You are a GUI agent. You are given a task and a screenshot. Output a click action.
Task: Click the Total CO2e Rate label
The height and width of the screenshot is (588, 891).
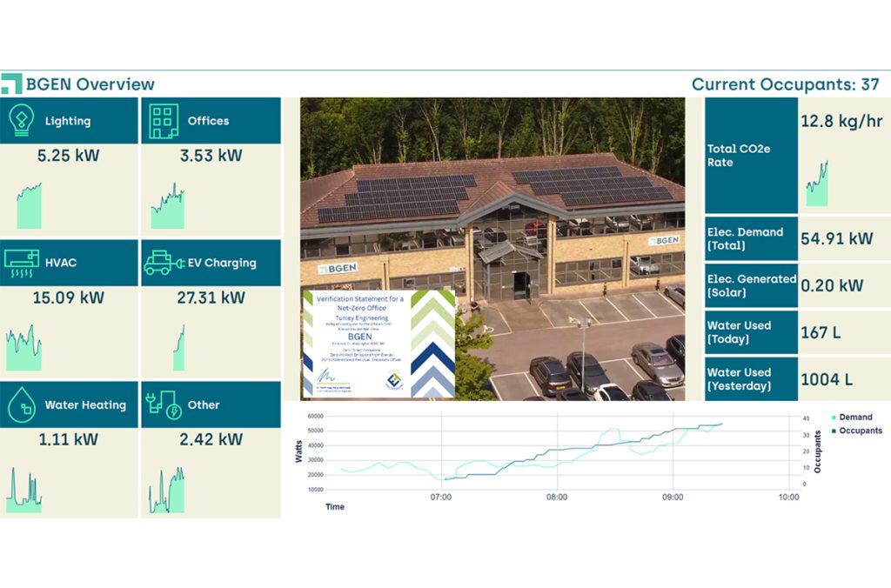[738, 156]
